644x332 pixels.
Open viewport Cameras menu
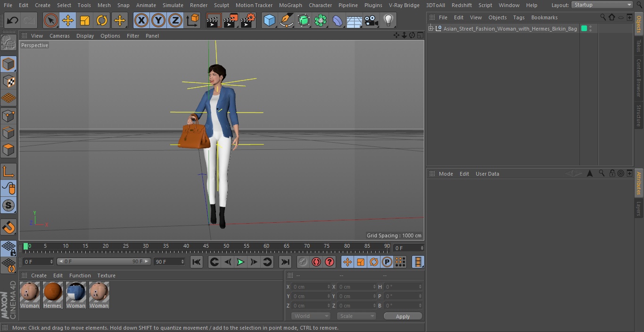59,36
